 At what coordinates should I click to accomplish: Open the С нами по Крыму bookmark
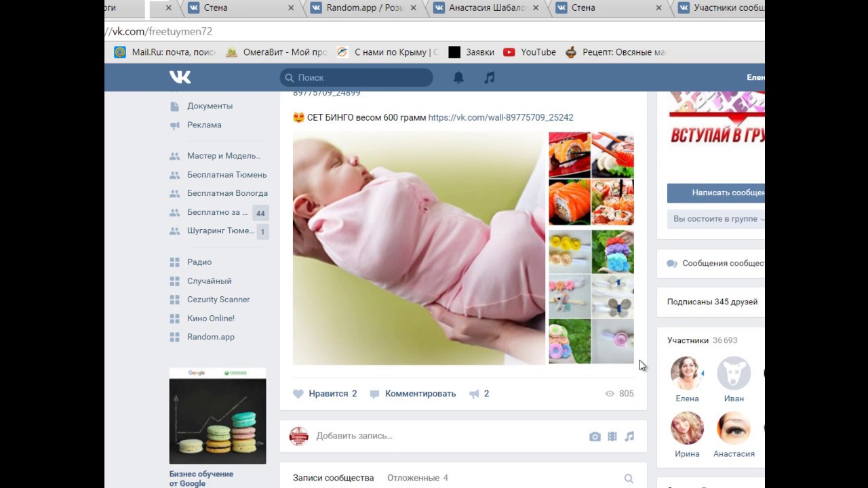388,52
